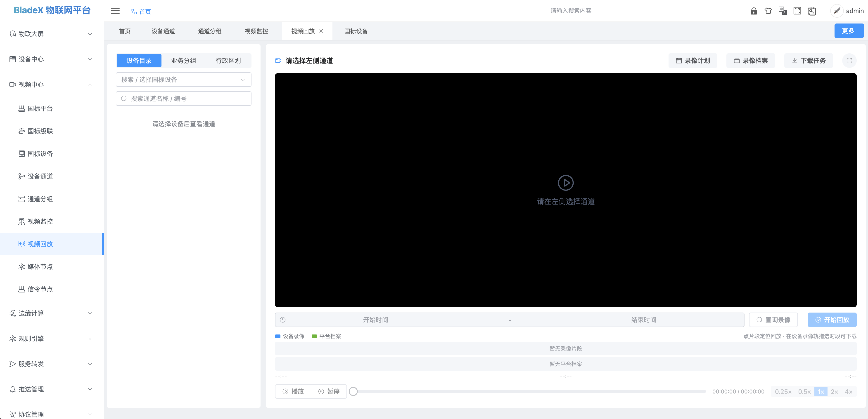868x419 pixels.
Task: Click the playback progress slider handle
Action: [353, 391]
